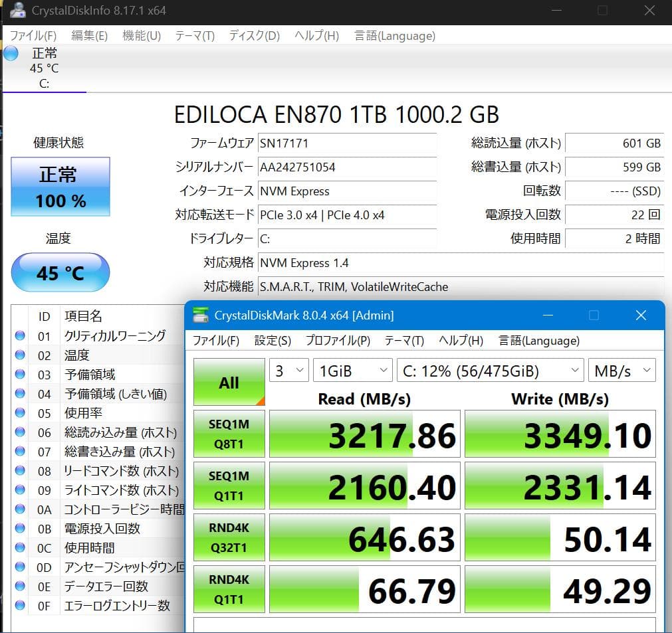Expand the unit dropdown showing MB/s

622,370
